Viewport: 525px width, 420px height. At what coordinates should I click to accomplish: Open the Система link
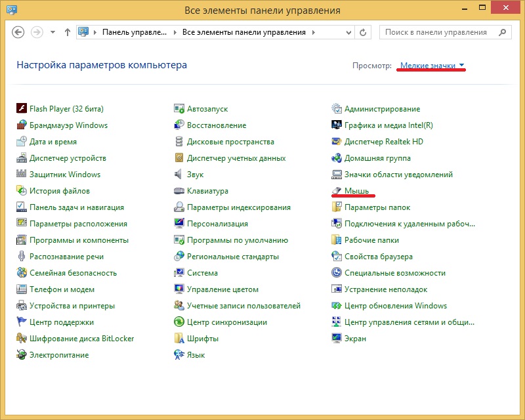click(x=203, y=273)
